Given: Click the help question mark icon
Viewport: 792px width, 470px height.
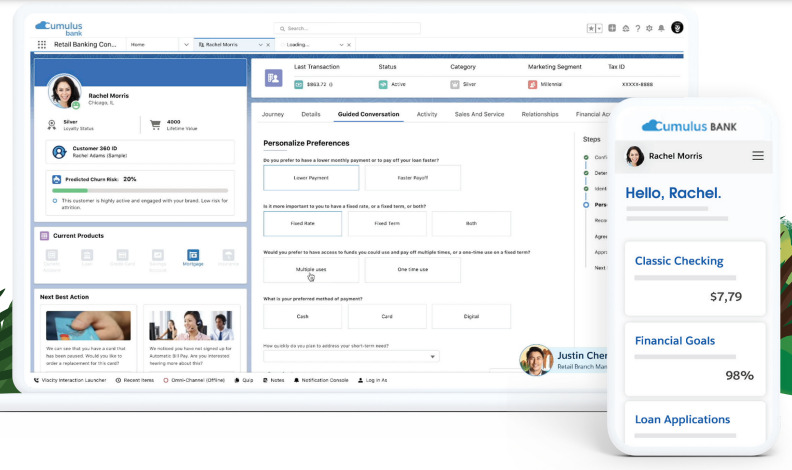Looking at the screenshot, I should click(637, 28).
